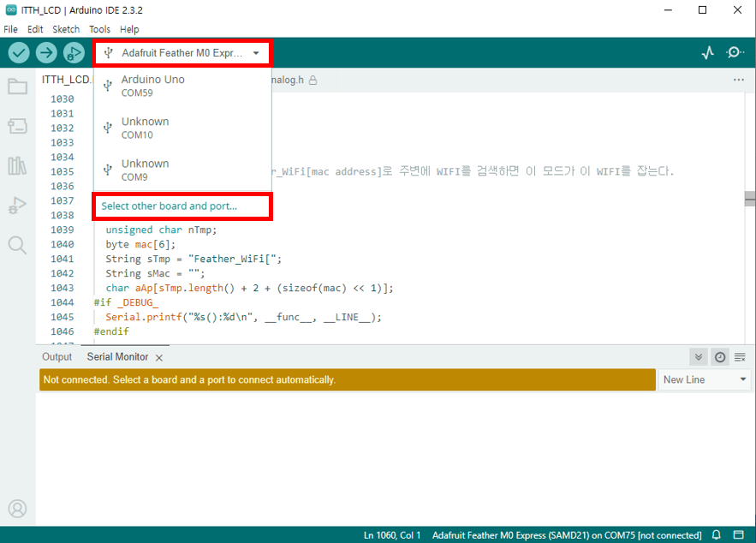Click the cursor position Ln 1060, Col 1

(x=392, y=535)
